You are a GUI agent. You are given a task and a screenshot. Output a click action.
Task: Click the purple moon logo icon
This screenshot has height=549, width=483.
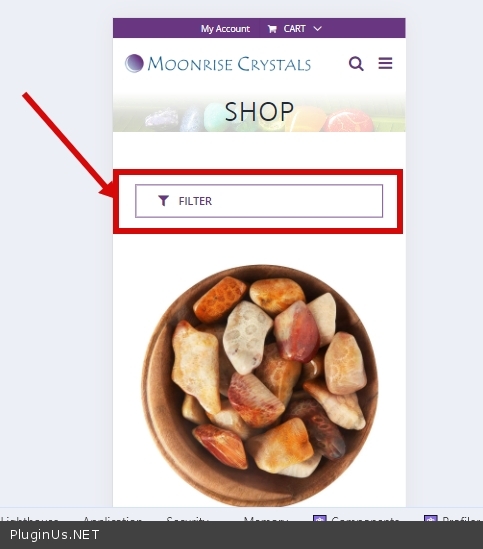[x=134, y=63]
